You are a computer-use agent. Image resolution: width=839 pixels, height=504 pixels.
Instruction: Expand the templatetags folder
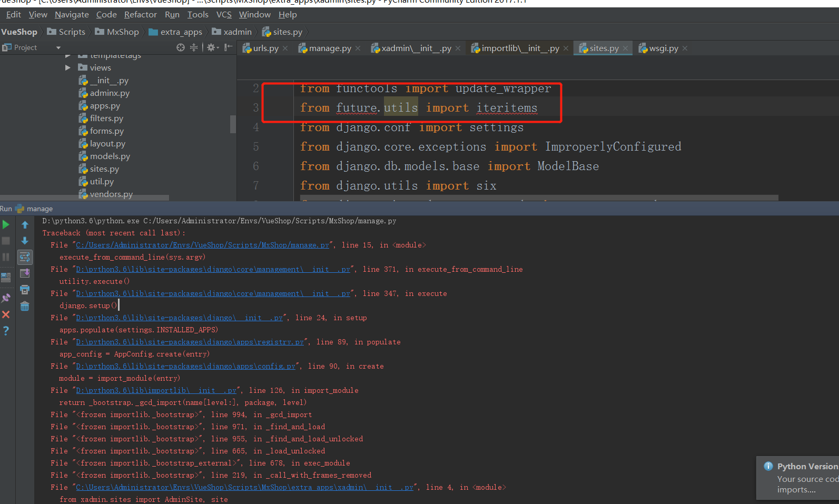pos(68,55)
